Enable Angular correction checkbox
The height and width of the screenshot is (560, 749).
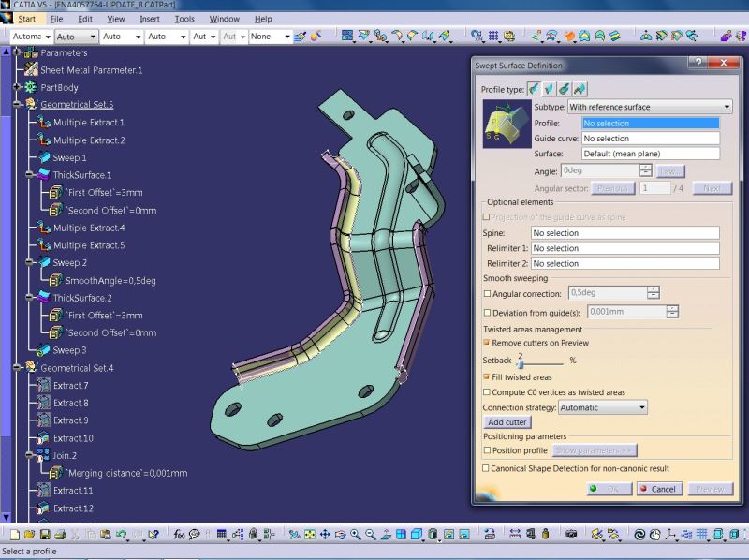tap(487, 293)
